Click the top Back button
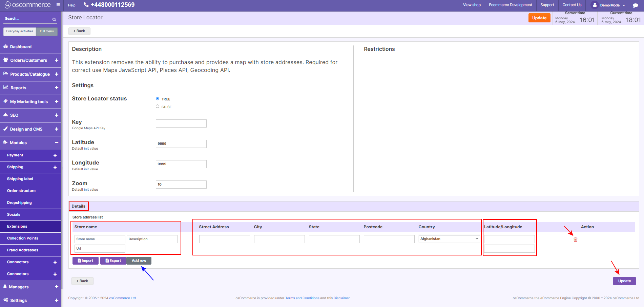 coord(79,31)
